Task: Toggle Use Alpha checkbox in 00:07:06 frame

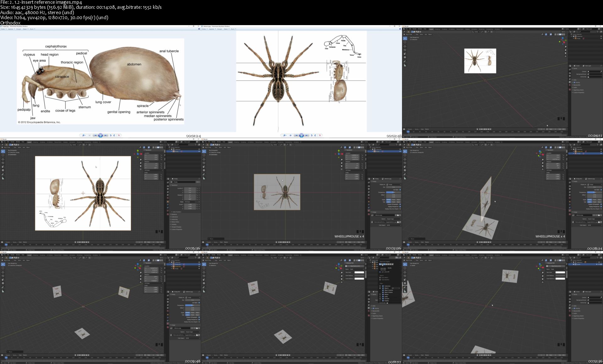Action: click(400, 190)
